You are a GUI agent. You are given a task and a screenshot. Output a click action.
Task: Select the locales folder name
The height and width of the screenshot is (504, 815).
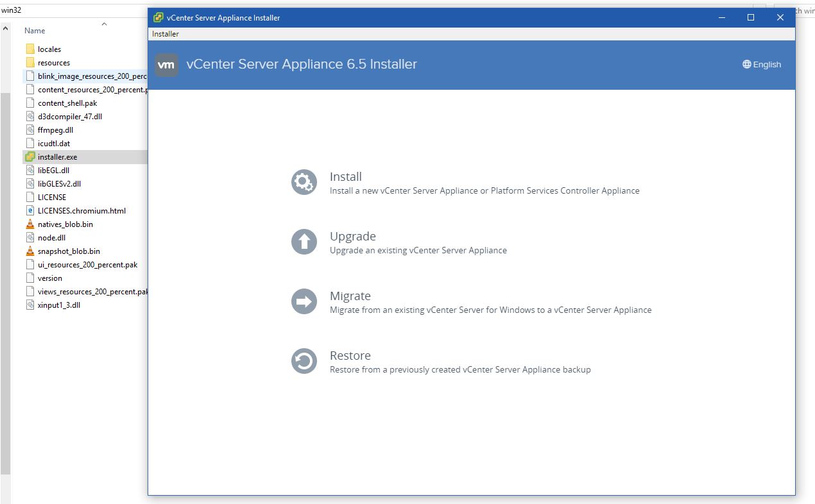[49, 49]
